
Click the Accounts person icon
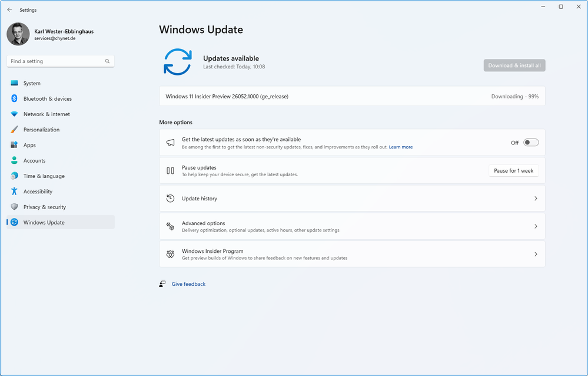pyautogui.click(x=14, y=160)
